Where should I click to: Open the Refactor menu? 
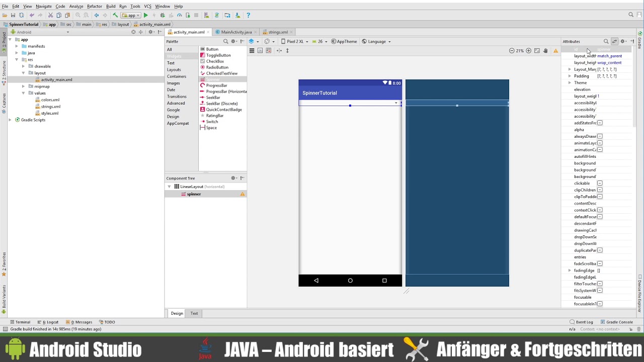(95, 6)
